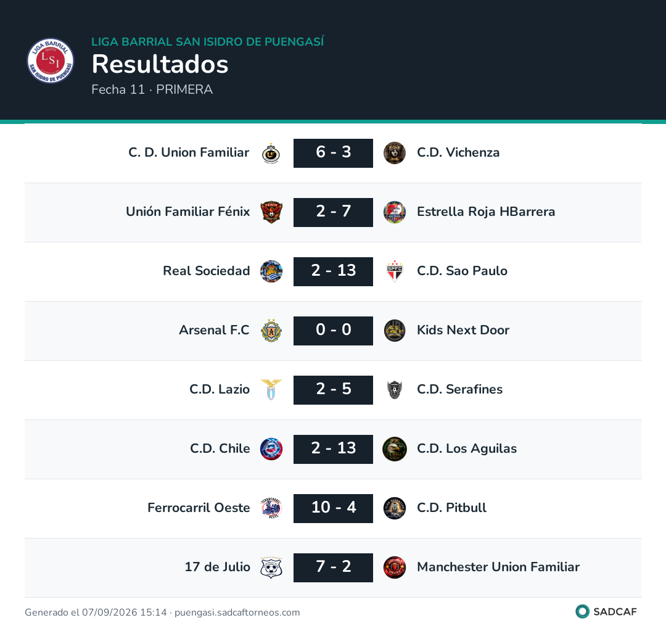Click the LIGA BARRIAL SAN ISIDRO DE PUENGASÍ heading
This screenshot has height=644, width=666.
coord(208,41)
